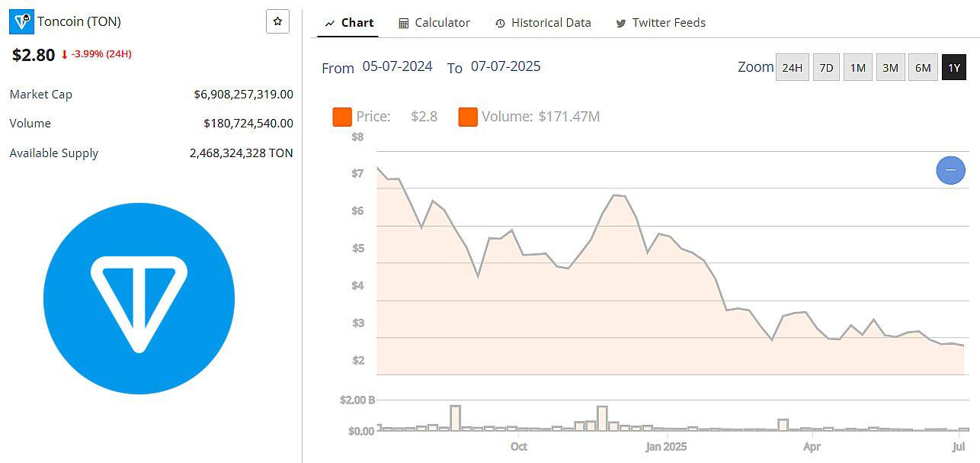
Task: Edit the To date 07-07-2025
Action: 505,66
